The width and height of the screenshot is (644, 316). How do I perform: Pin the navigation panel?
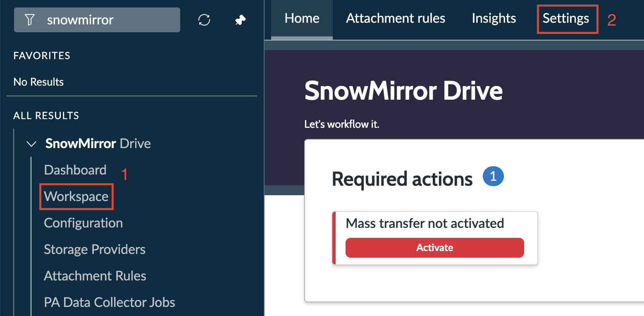pos(241,20)
